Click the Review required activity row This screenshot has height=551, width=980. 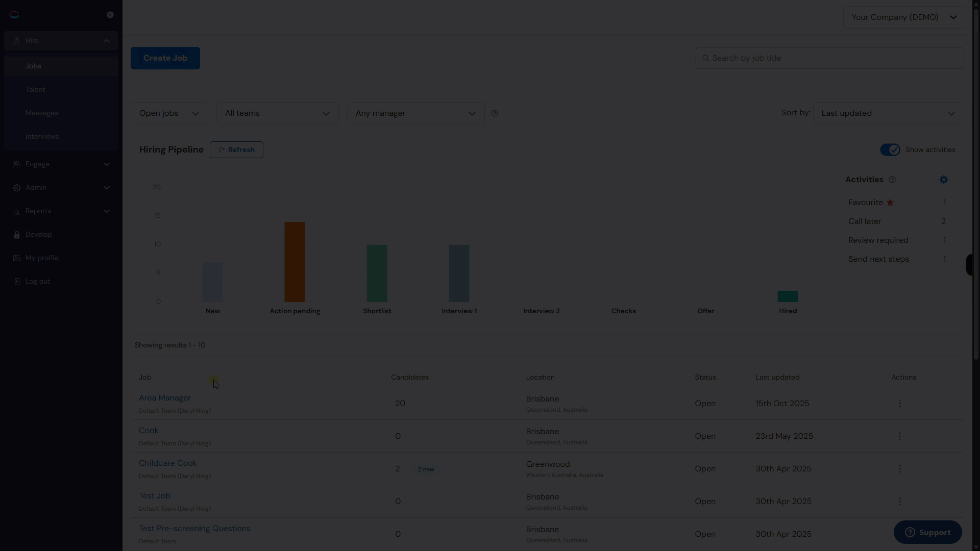(x=897, y=240)
